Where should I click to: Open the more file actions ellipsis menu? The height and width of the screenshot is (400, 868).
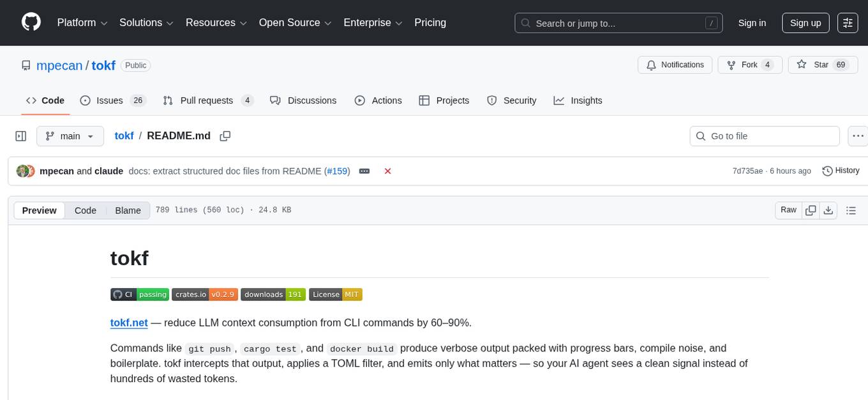click(x=858, y=135)
